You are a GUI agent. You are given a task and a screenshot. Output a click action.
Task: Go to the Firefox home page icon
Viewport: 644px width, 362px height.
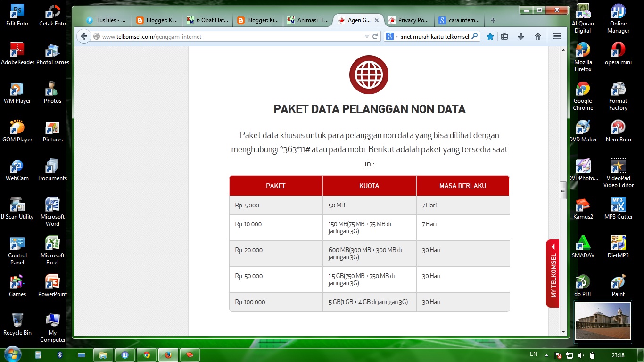tap(538, 36)
